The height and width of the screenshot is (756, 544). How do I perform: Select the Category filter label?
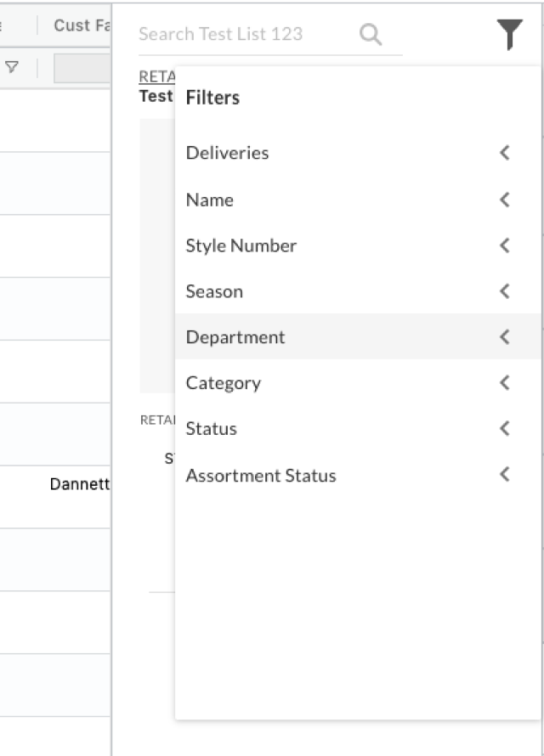[x=223, y=383]
